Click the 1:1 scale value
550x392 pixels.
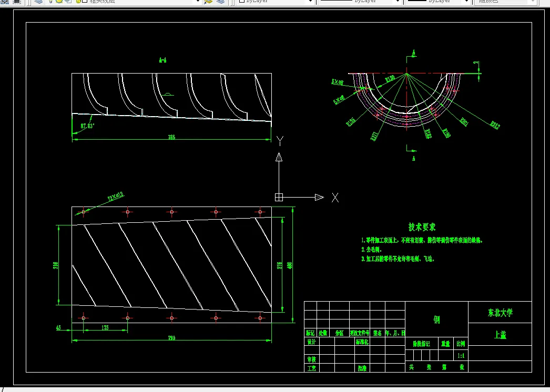(461, 356)
